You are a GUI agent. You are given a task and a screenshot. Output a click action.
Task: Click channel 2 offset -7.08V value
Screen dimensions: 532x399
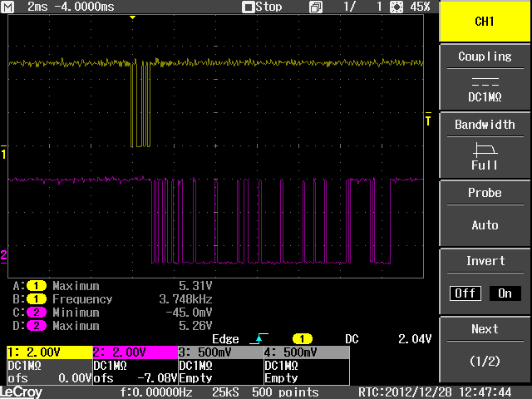(157, 378)
